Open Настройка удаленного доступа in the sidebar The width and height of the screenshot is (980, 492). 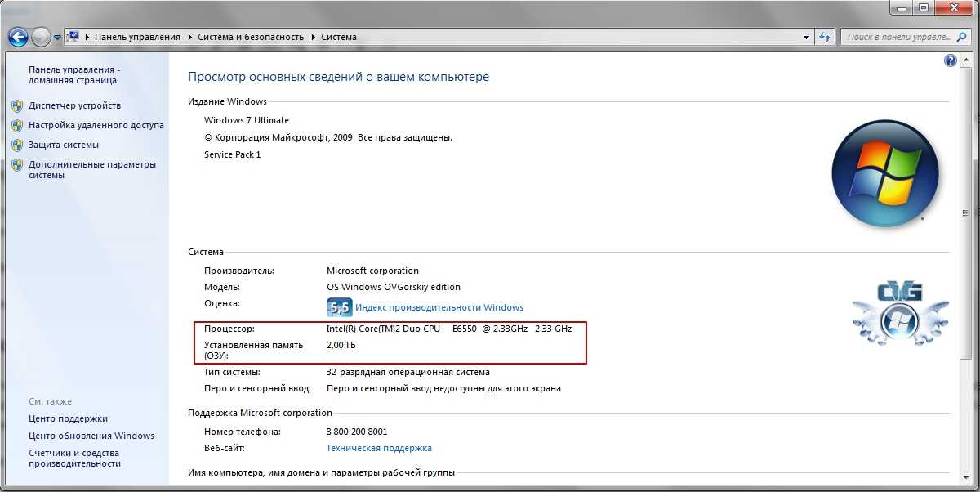(x=96, y=125)
